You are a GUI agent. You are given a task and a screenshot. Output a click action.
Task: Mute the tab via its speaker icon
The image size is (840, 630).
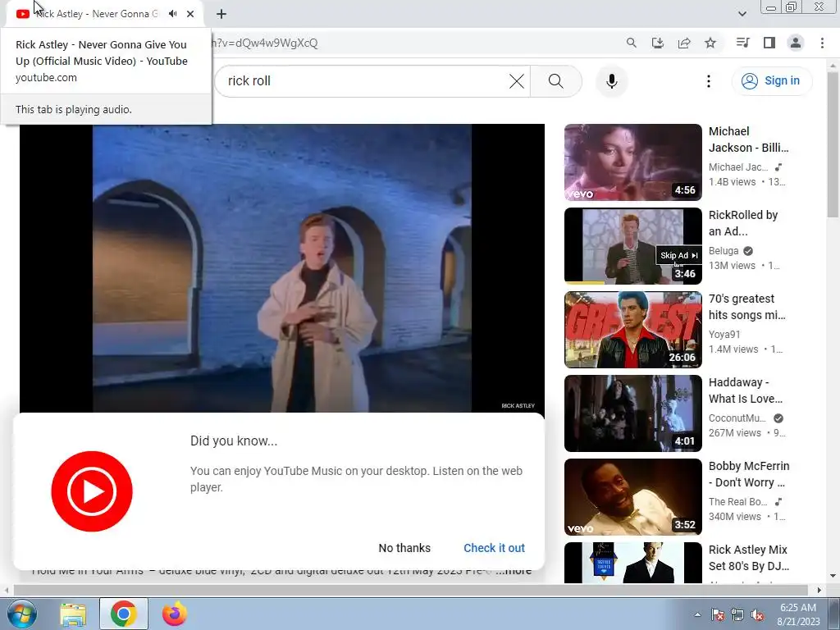pyautogui.click(x=172, y=14)
